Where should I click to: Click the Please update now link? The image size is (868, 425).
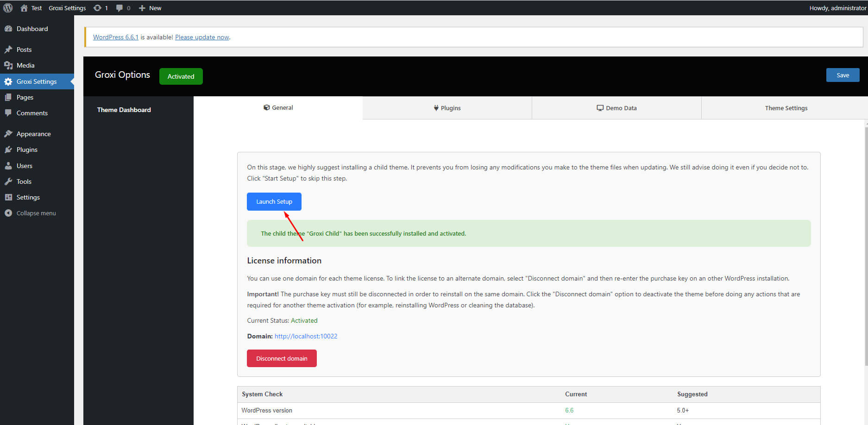(x=202, y=37)
